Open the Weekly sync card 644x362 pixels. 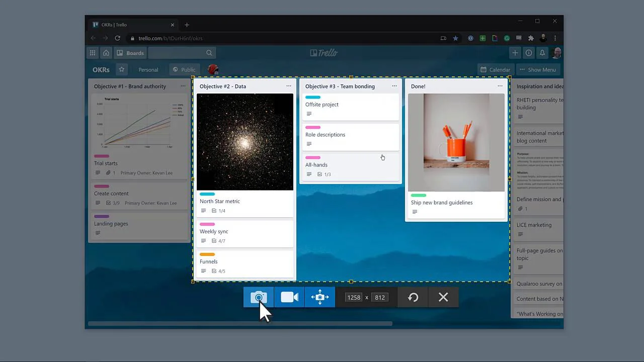click(245, 233)
